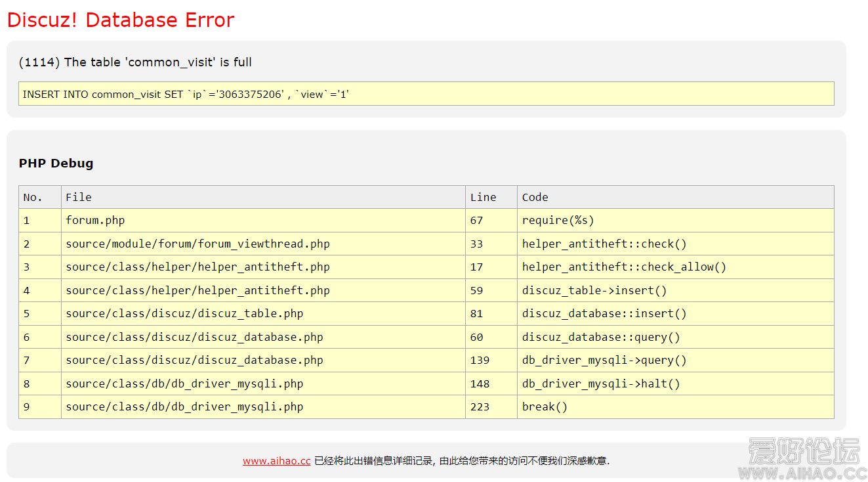
Task: Click the aihao forum watermark logo
Action: (x=802, y=458)
